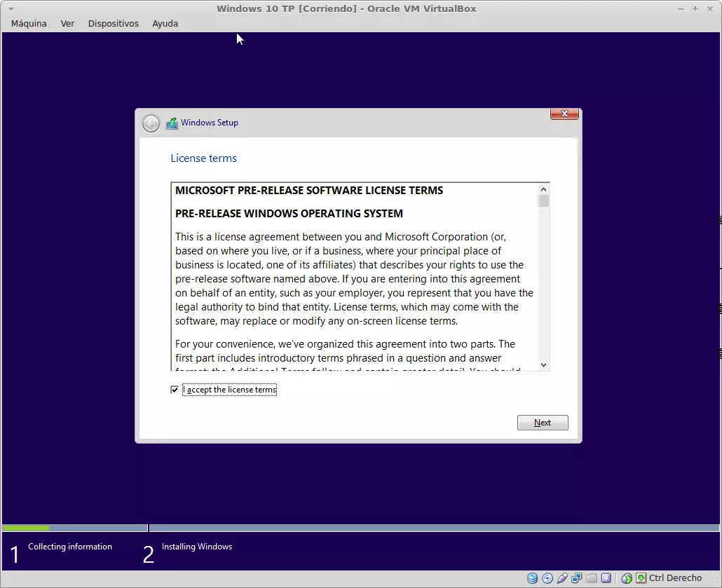
Task: Open the VirtualBox title bar window menu arrow
Action: point(11,8)
